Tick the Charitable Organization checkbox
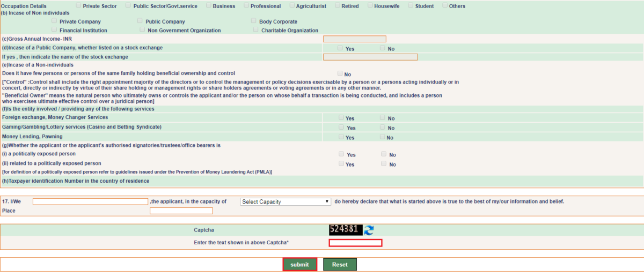This screenshot has height=277, width=644. [x=257, y=29]
